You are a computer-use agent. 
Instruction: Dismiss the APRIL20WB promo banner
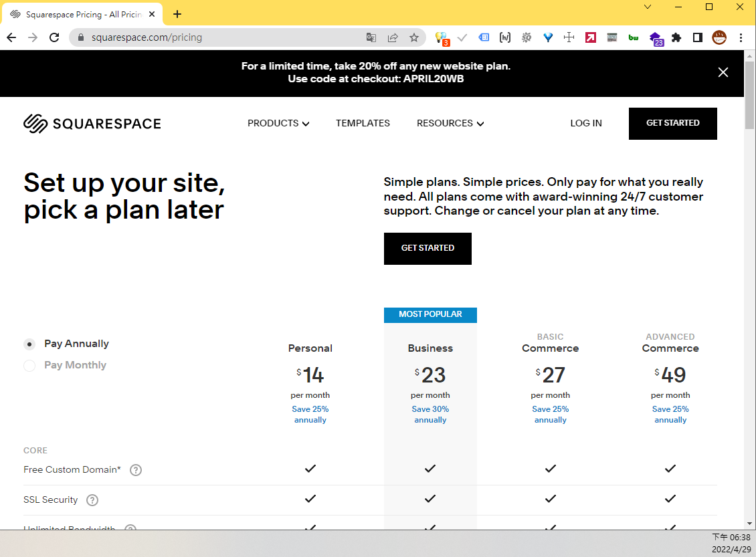click(x=723, y=72)
